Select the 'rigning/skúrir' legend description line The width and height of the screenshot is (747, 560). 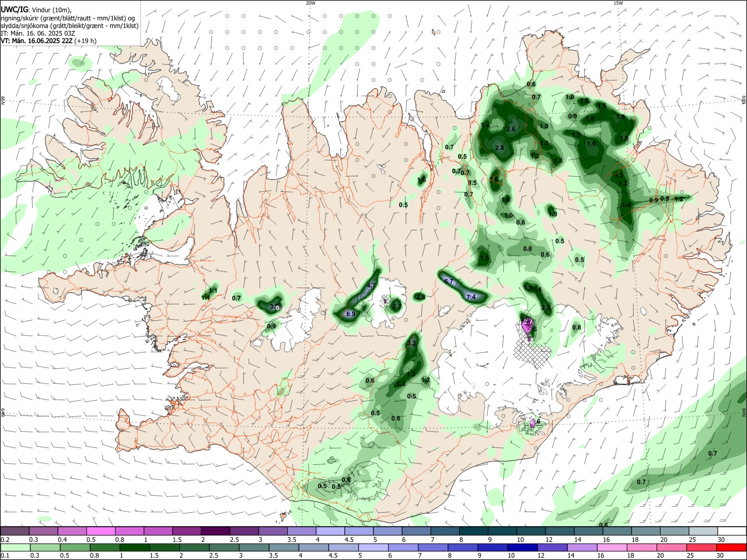click(x=68, y=18)
